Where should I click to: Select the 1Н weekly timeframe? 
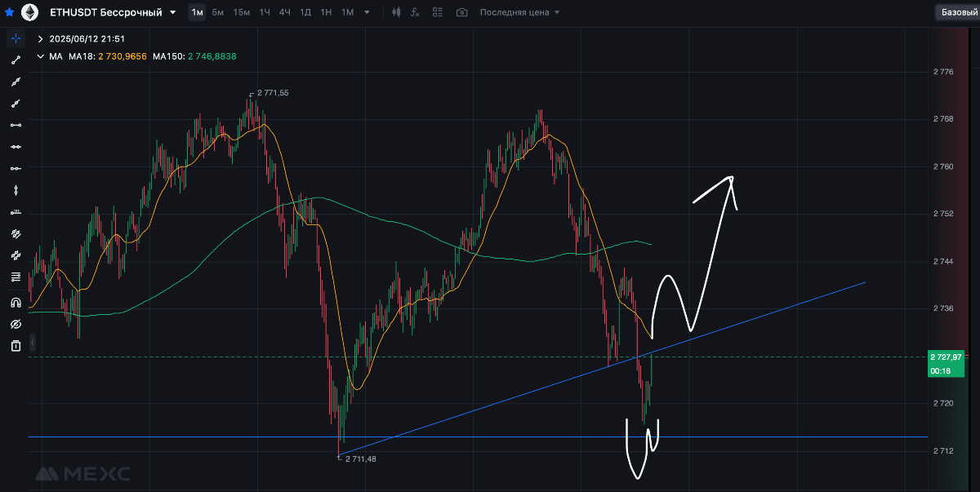pyautogui.click(x=326, y=12)
